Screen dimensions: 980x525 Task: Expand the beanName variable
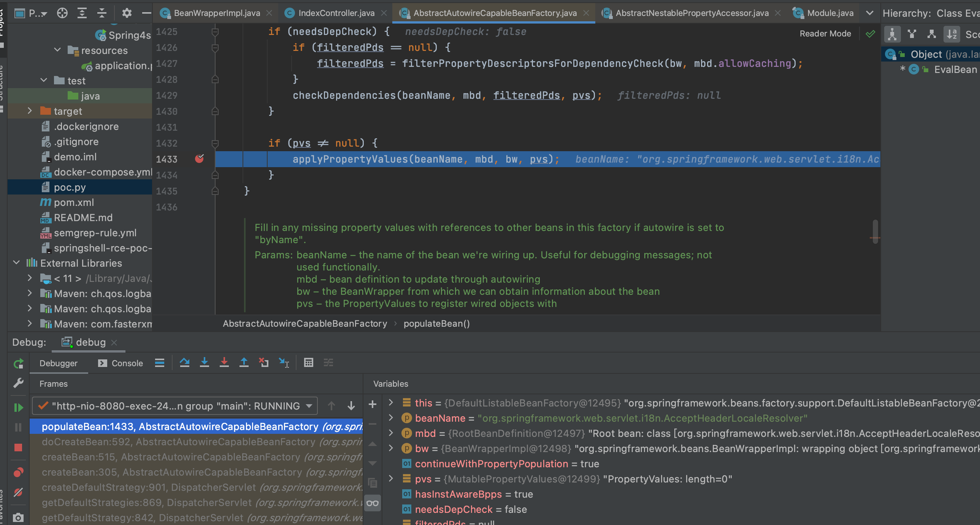pos(391,418)
